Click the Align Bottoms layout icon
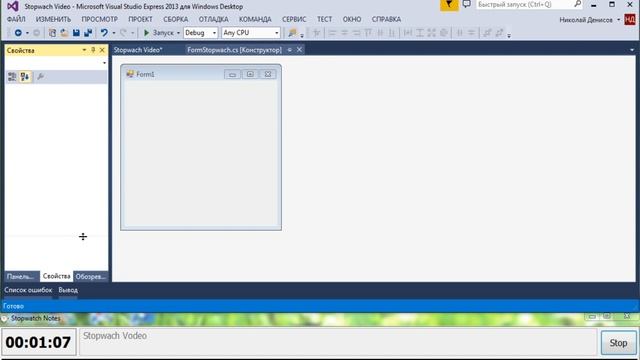The height and width of the screenshot is (360, 640). 392,33
